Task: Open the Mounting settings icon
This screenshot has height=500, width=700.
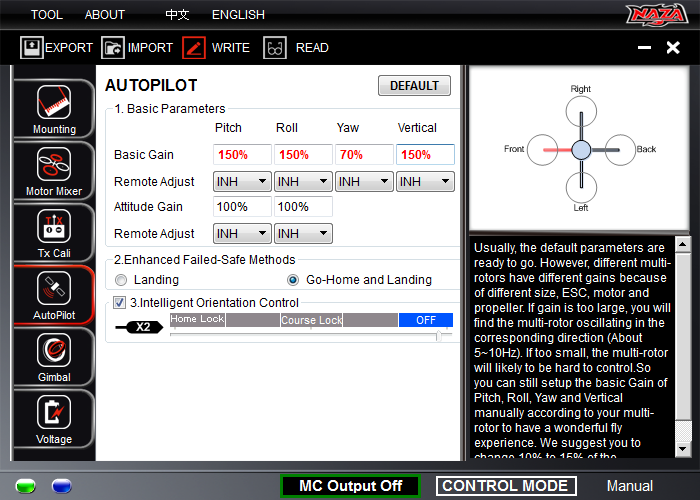Action: click(54, 104)
